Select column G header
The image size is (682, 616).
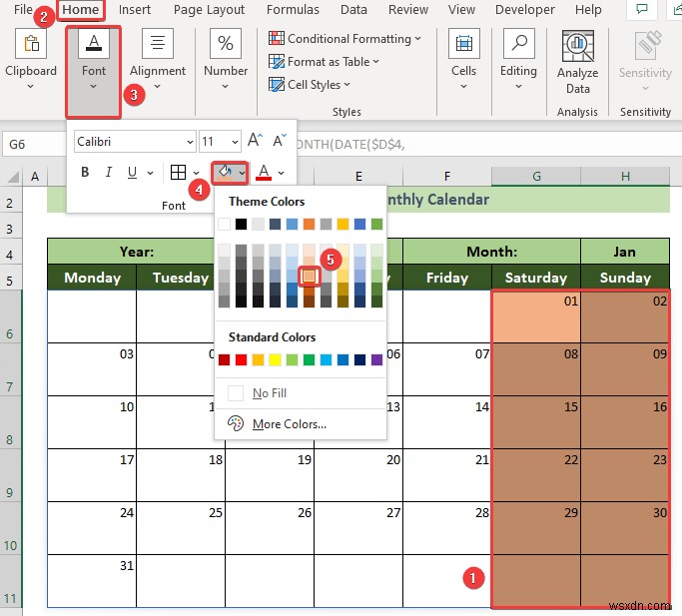[x=536, y=176]
